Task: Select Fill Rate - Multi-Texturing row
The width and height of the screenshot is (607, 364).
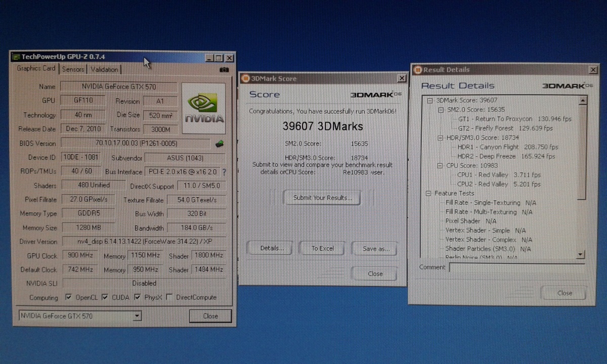Action: [489, 212]
